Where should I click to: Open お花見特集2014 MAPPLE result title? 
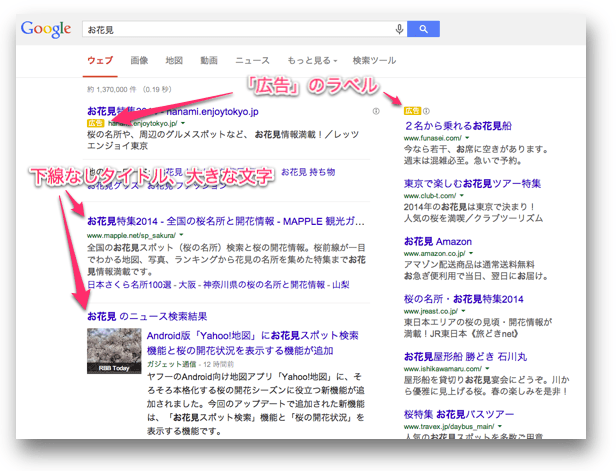click(x=226, y=222)
